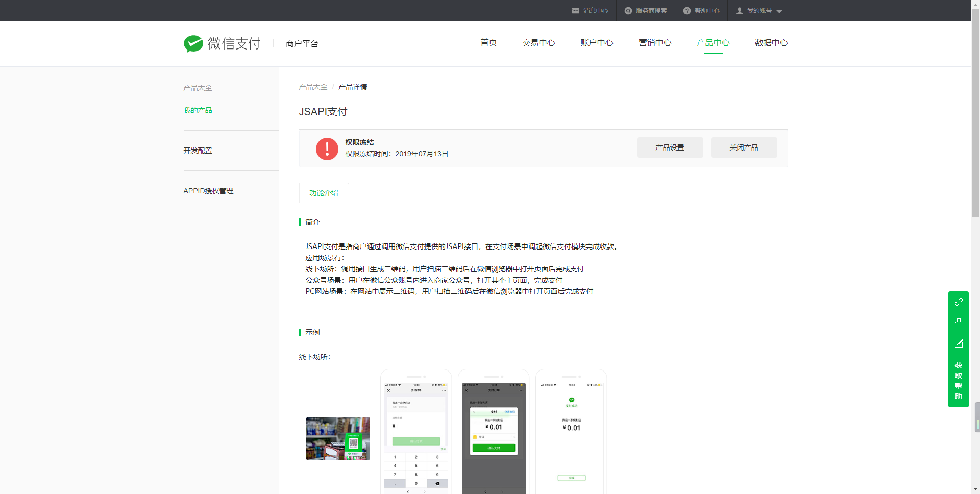Viewport: 980px width, 494px height.
Task: Open the 产品中心 navigation tab
Action: 713,43
